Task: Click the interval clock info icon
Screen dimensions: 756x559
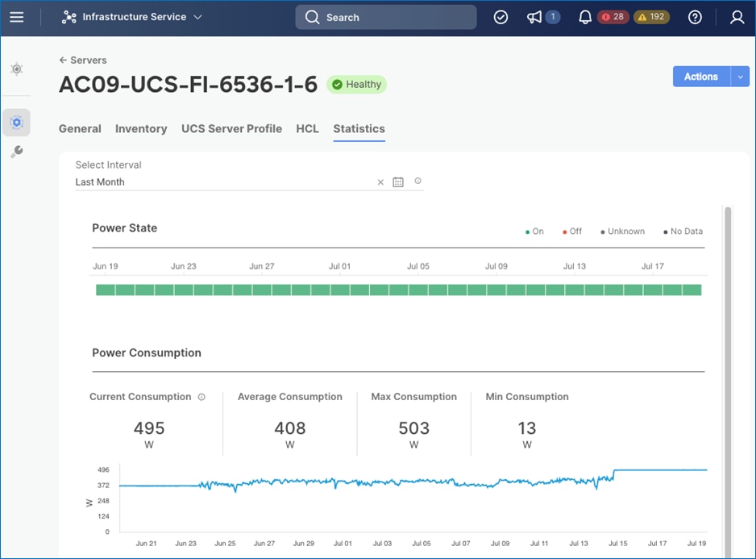Action: tap(418, 181)
